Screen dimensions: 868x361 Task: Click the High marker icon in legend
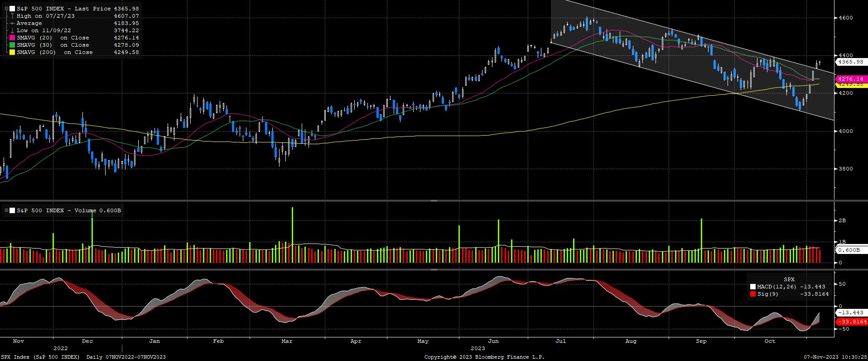tap(12, 16)
